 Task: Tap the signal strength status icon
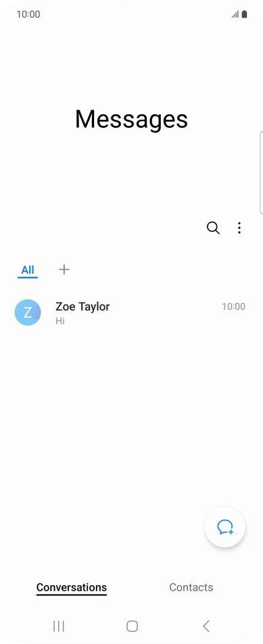coord(235,15)
